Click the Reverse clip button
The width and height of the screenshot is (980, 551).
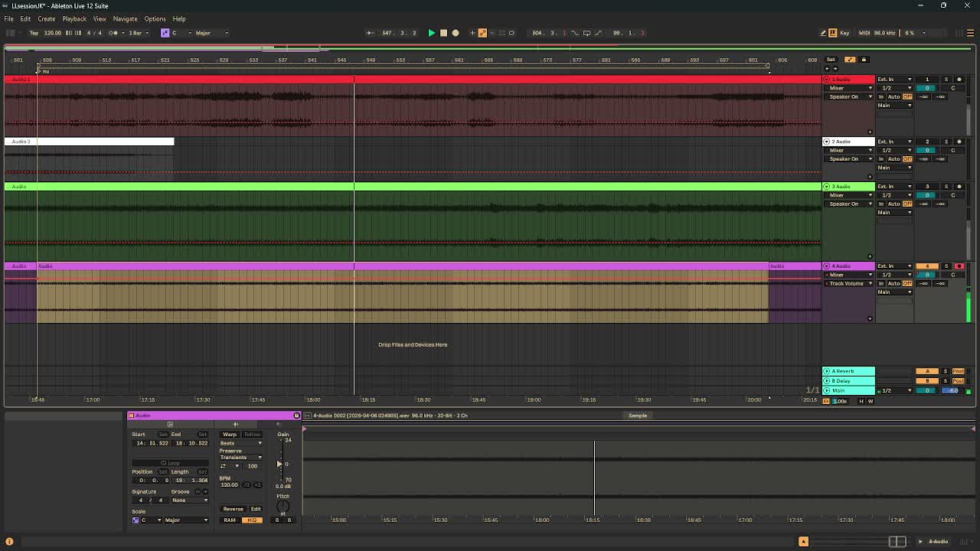[233, 509]
